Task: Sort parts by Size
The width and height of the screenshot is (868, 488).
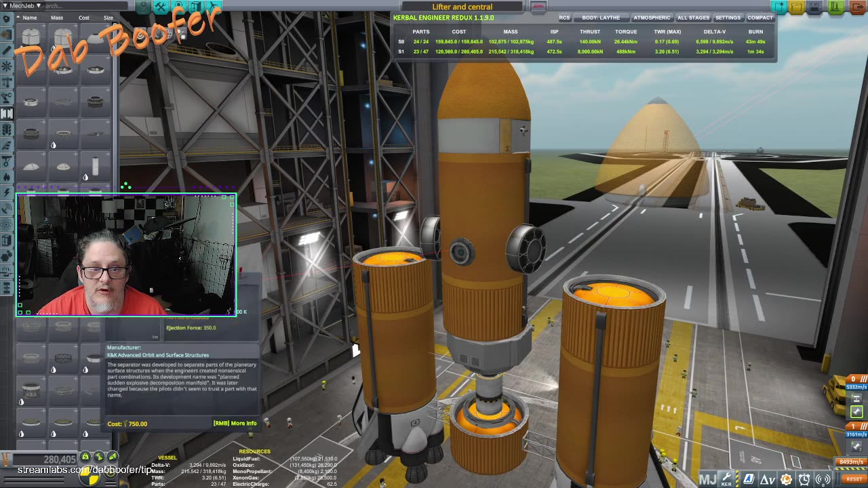Action: pyautogui.click(x=108, y=18)
